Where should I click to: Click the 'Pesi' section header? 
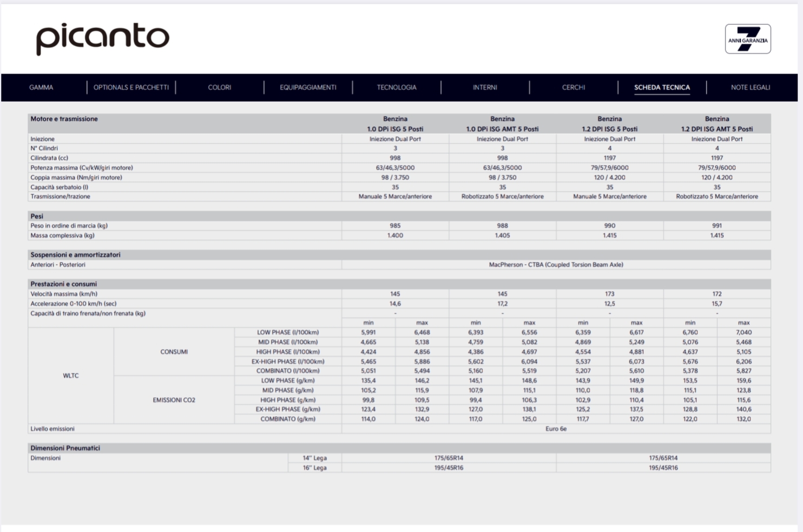coord(37,216)
